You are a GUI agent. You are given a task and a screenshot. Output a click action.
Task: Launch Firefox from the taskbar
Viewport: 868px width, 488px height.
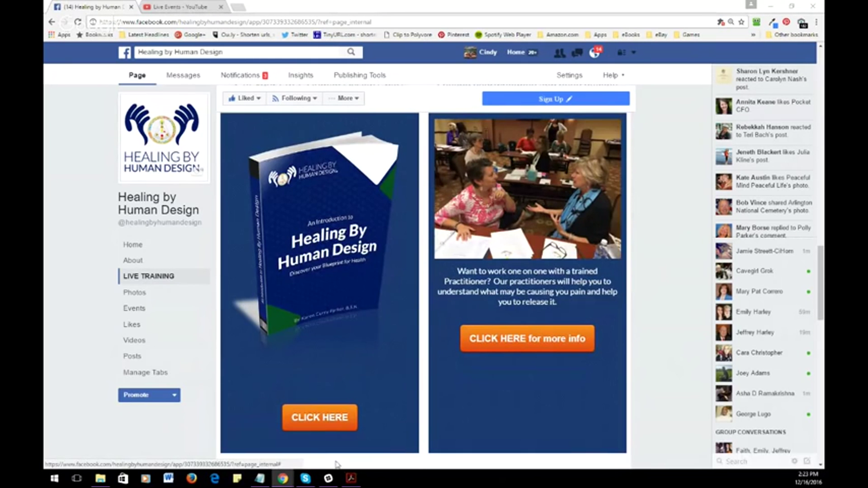point(192,478)
